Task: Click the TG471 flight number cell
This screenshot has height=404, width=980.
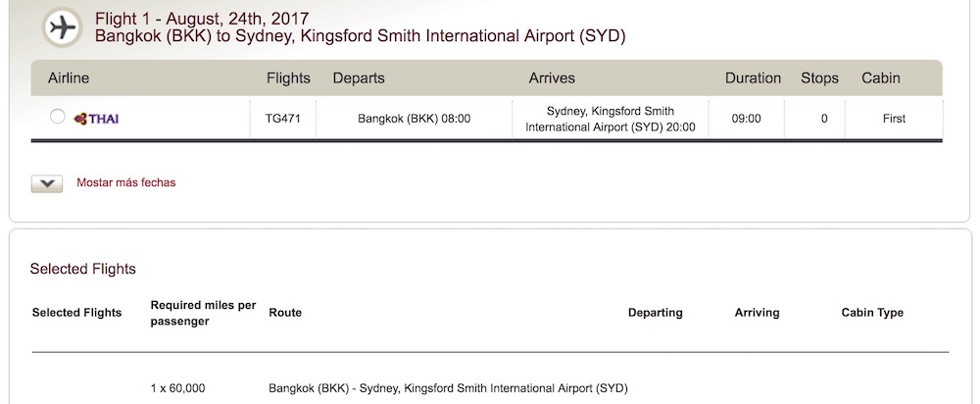Action: 283,119
